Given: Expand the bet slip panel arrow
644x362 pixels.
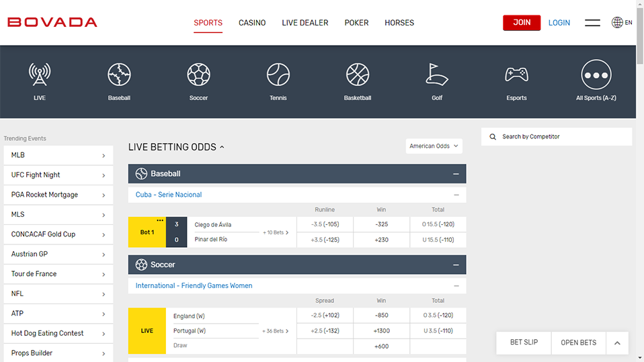Looking at the screenshot, I should [x=617, y=343].
